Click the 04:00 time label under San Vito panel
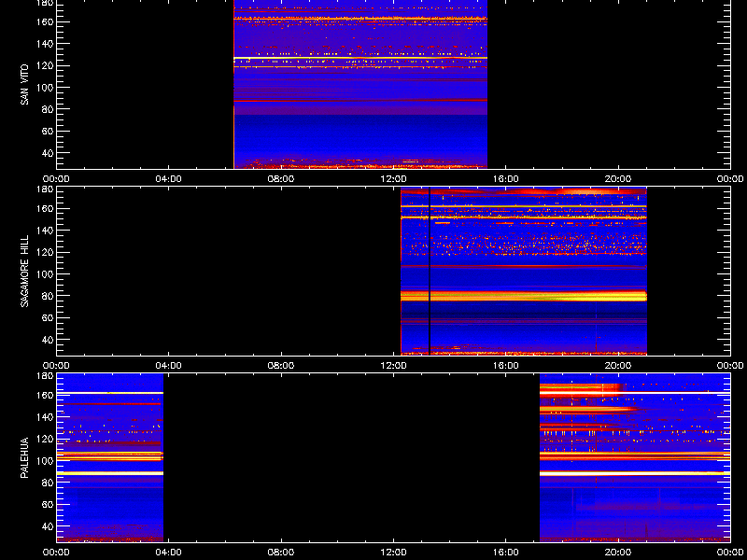 point(169,179)
